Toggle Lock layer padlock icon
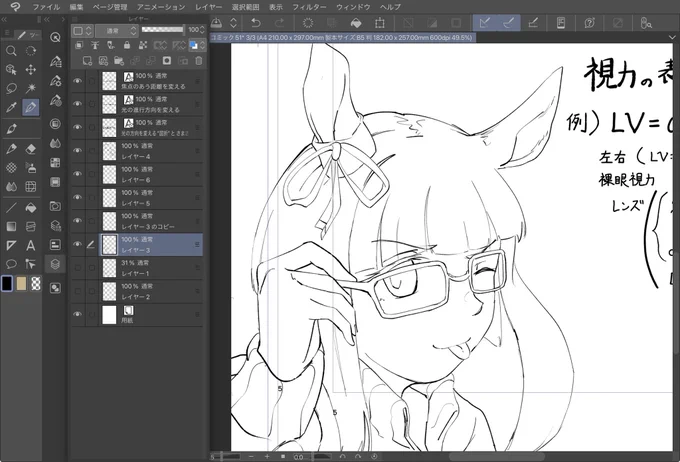 click(x=127, y=45)
